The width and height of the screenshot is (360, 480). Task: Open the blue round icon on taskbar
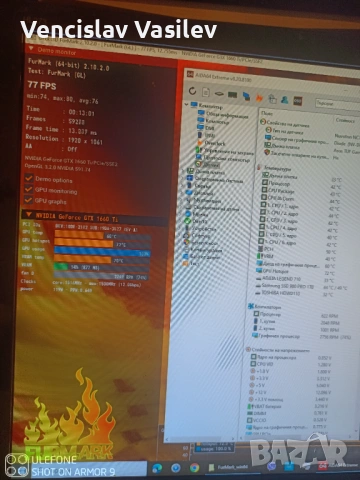point(176,468)
